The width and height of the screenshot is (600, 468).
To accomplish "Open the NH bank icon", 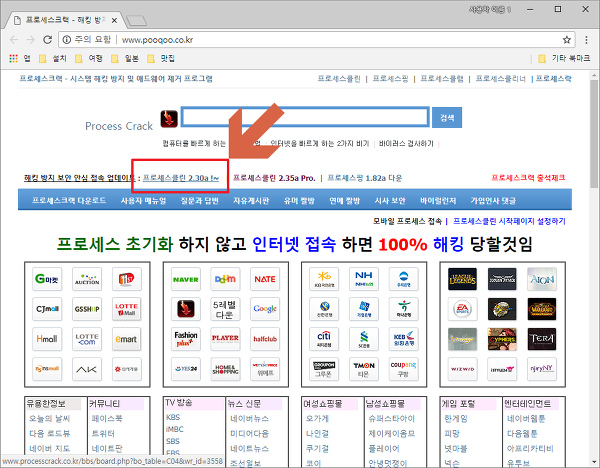I will coord(364,279).
